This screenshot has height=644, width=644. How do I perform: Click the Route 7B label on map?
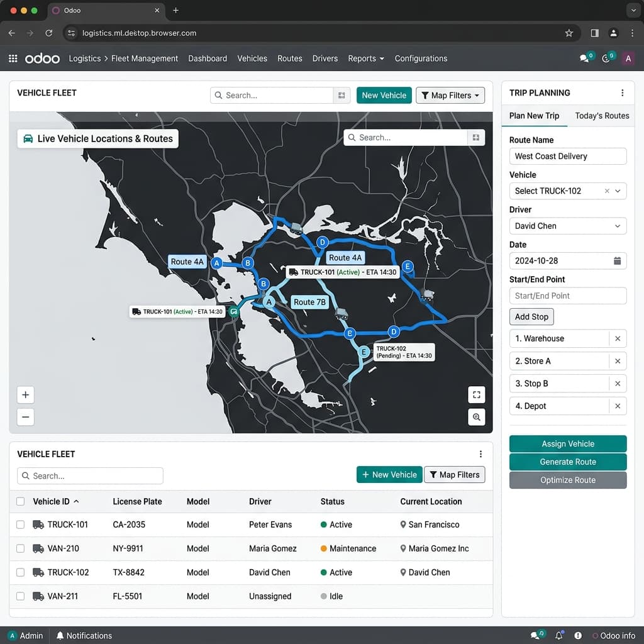tap(309, 302)
